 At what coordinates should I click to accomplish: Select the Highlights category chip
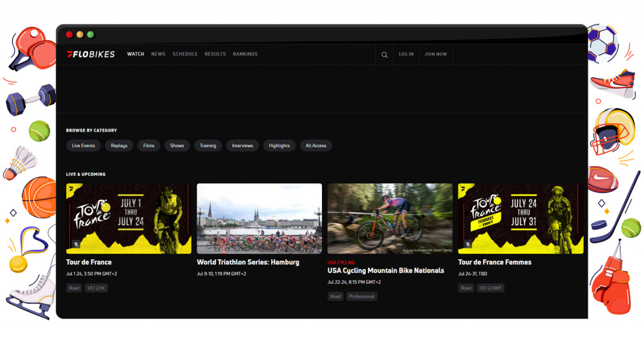coord(279,145)
